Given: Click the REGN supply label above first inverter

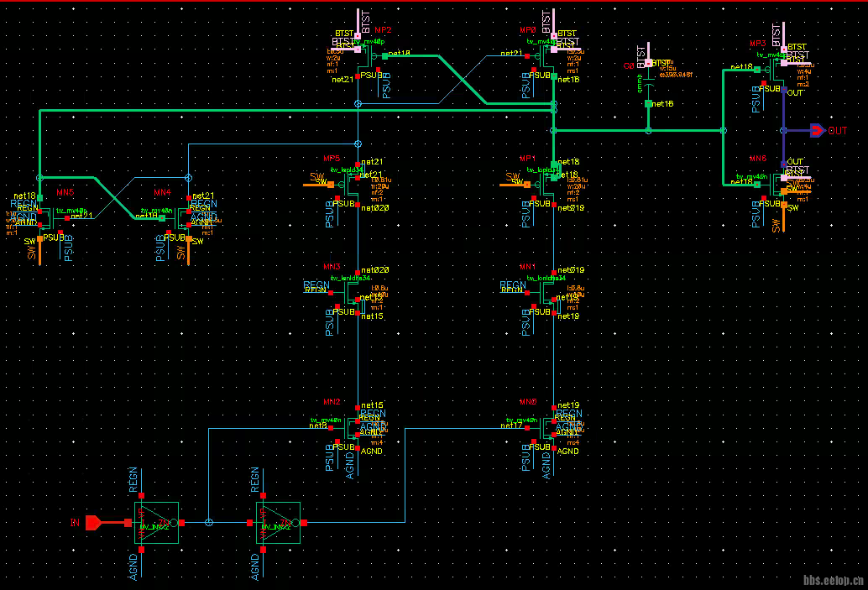Looking at the screenshot, I should click(x=133, y=480).
